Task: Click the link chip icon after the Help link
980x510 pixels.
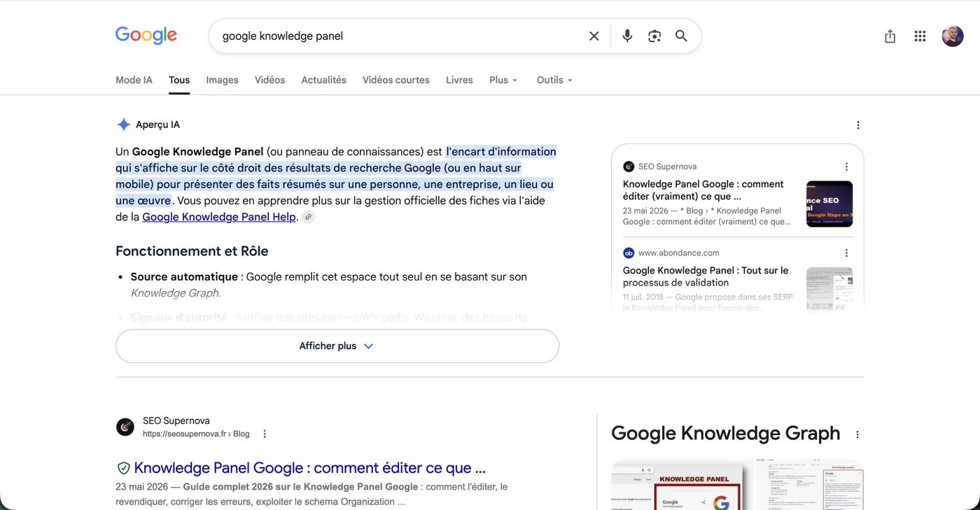Action: [x=308, y=217]
